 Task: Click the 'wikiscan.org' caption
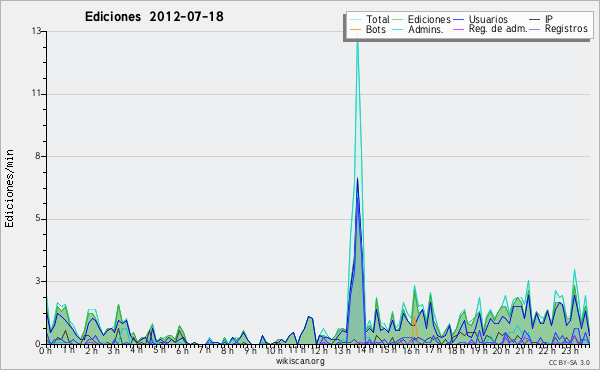[300, 361]
